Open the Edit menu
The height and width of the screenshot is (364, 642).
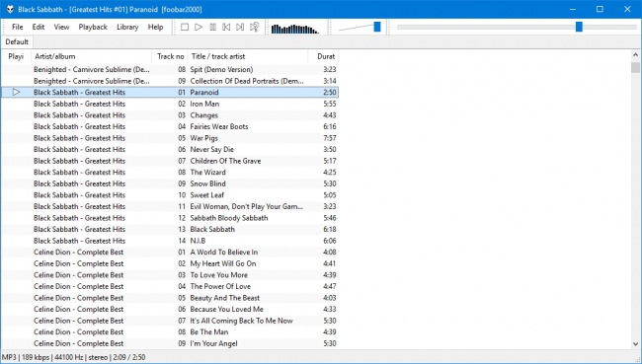(39, 27)
